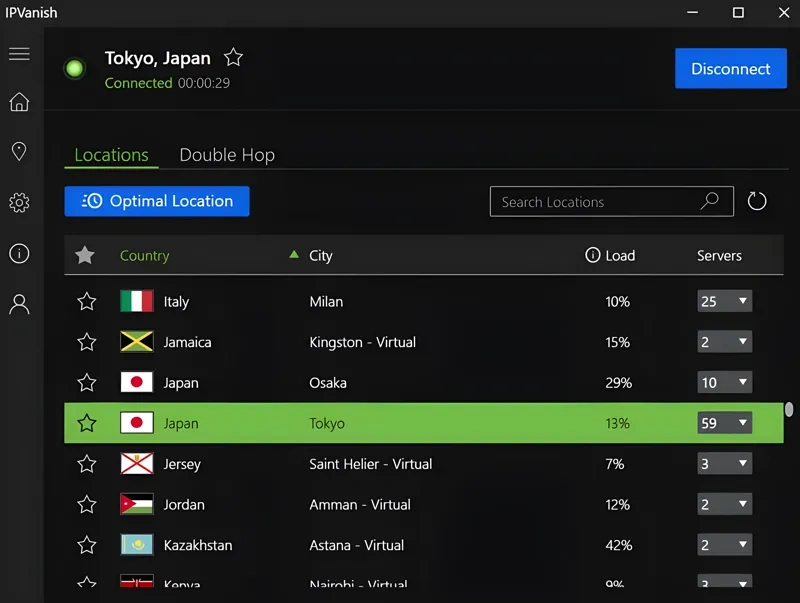This screenshot has height=603, width=800.
Task: Click Optimal Location button
Action: pos(157,201)
